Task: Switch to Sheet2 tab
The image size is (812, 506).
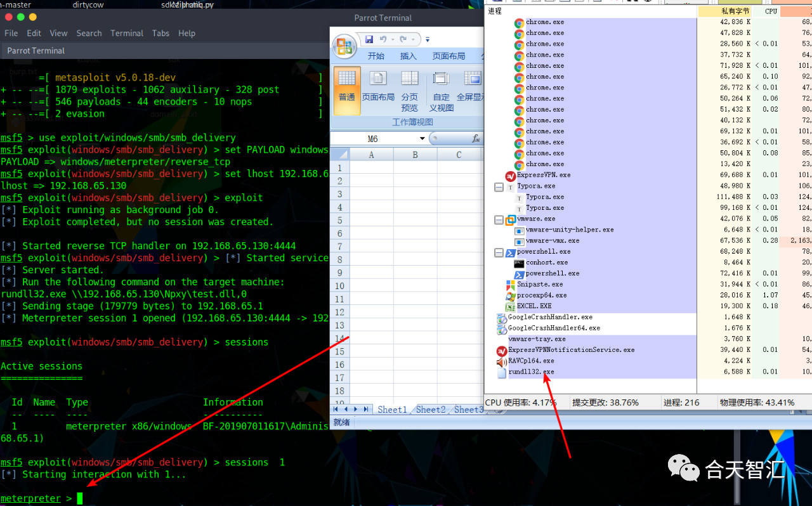Action: pyautogui.click(x=431, y=410)
